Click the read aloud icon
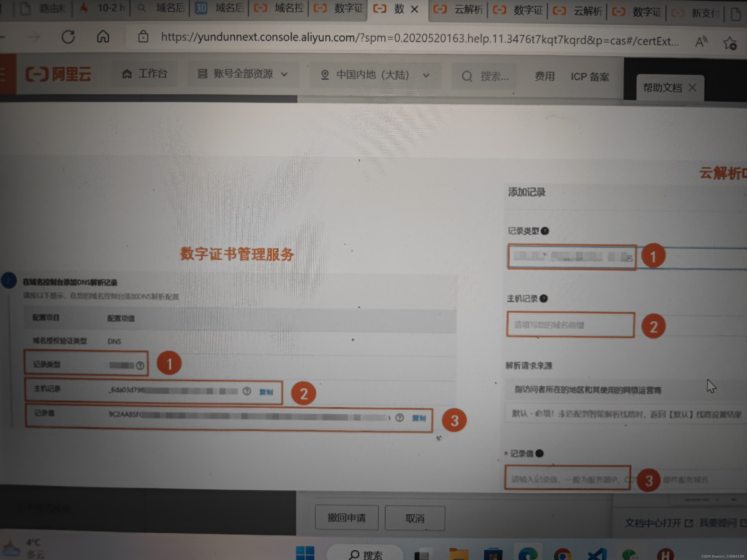This screenshot has width=747, height=560. [701, 42]
